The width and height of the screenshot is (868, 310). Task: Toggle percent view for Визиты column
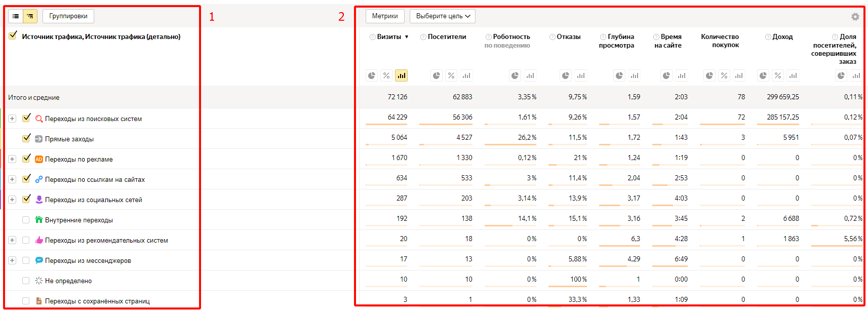click(x=386, y=75)
